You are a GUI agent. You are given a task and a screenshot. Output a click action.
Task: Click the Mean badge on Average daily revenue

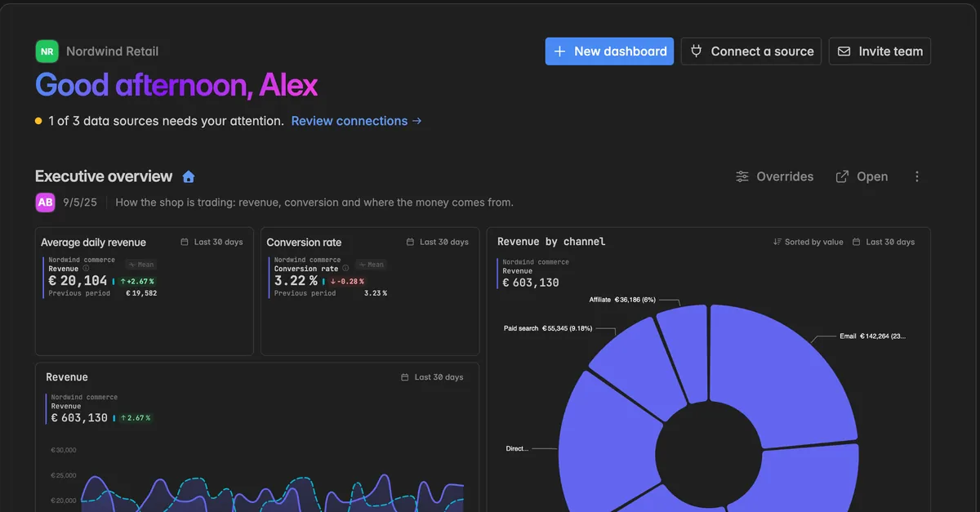(140, 265)
